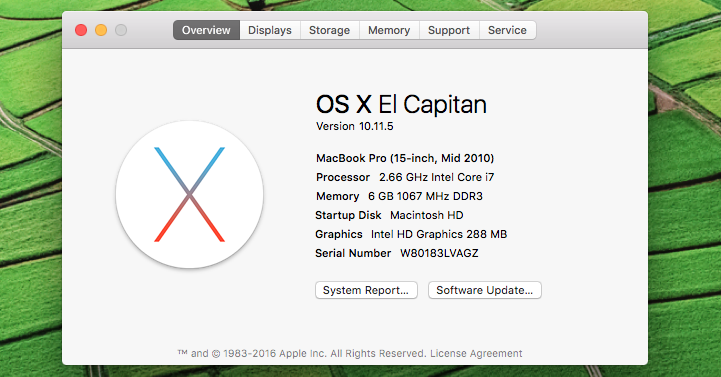Click the Serial Number label
This screenshot has height=377, width=721.
point(353,253)
